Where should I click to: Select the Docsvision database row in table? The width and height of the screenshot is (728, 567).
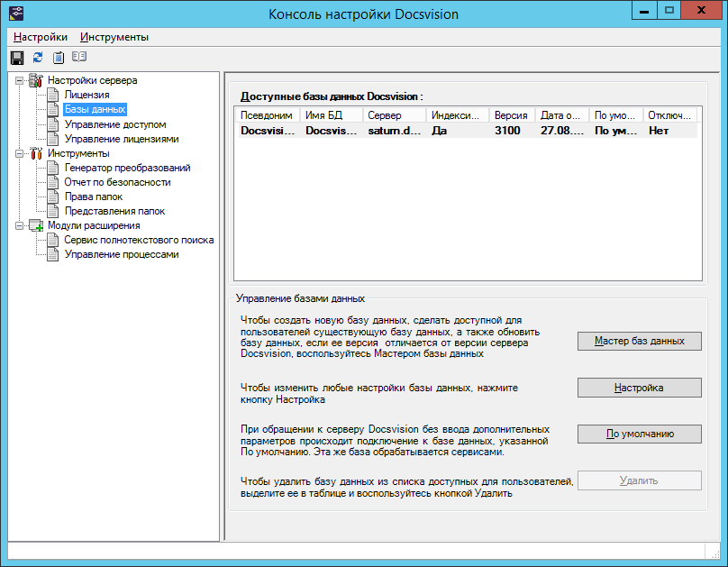(x=464, y=131)
